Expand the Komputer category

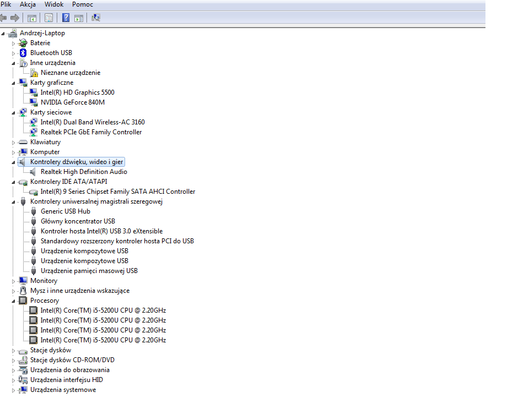(x=13, y=152)
